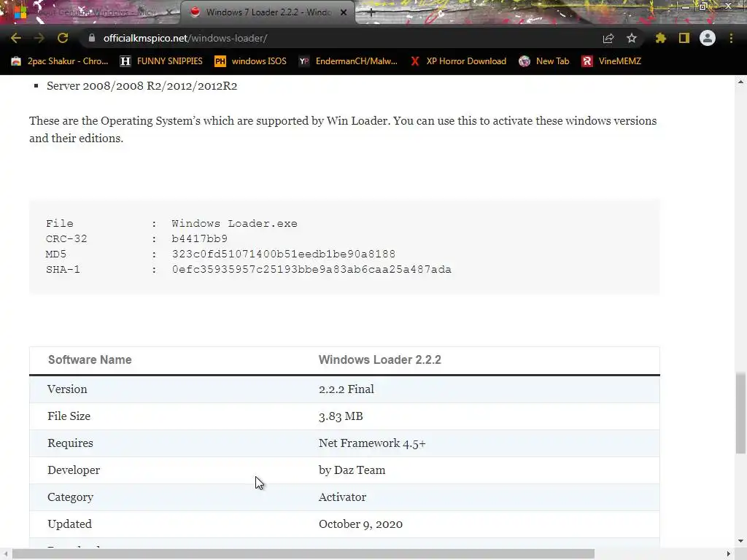Open the profile avatar menu
The image size is (747, 560).
pyautogui.click(x=708, y=38)
